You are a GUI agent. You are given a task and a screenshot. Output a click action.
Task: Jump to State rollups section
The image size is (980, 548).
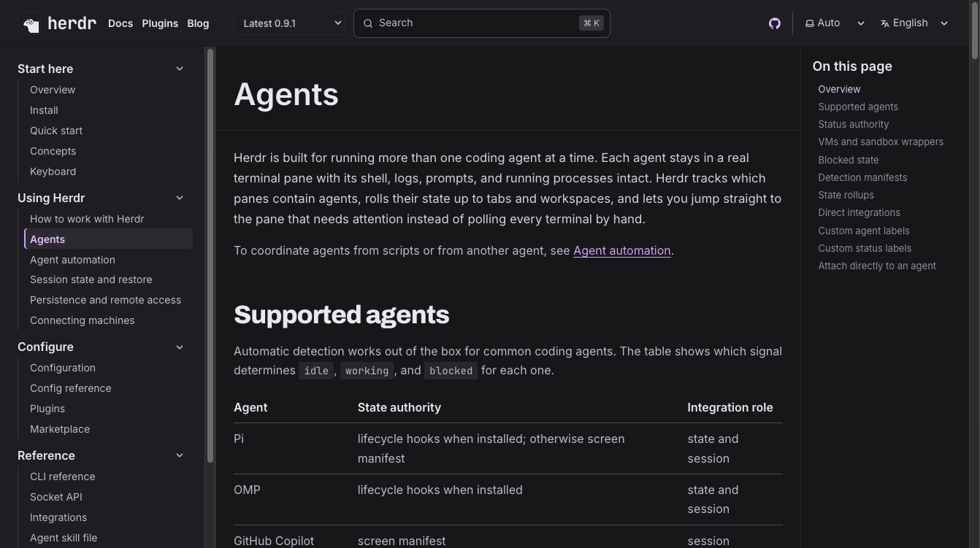tap(846, 195)
